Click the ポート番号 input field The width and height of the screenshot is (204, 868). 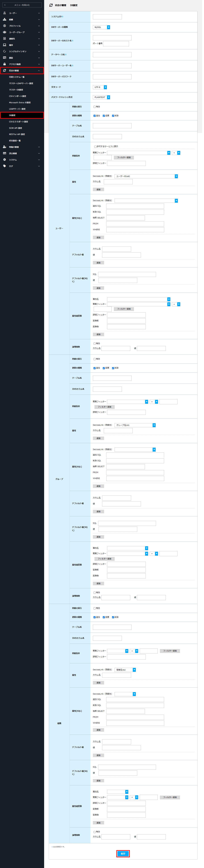click(116, 44)
